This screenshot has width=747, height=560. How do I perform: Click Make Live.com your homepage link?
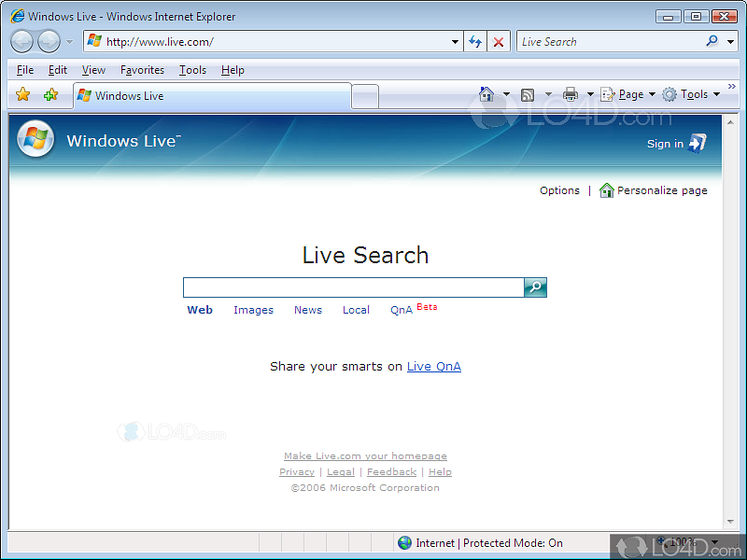[365, 456]
